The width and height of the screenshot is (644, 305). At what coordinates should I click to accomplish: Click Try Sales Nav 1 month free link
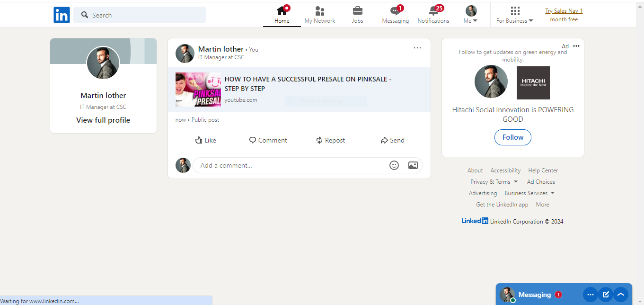pos(564,15)
